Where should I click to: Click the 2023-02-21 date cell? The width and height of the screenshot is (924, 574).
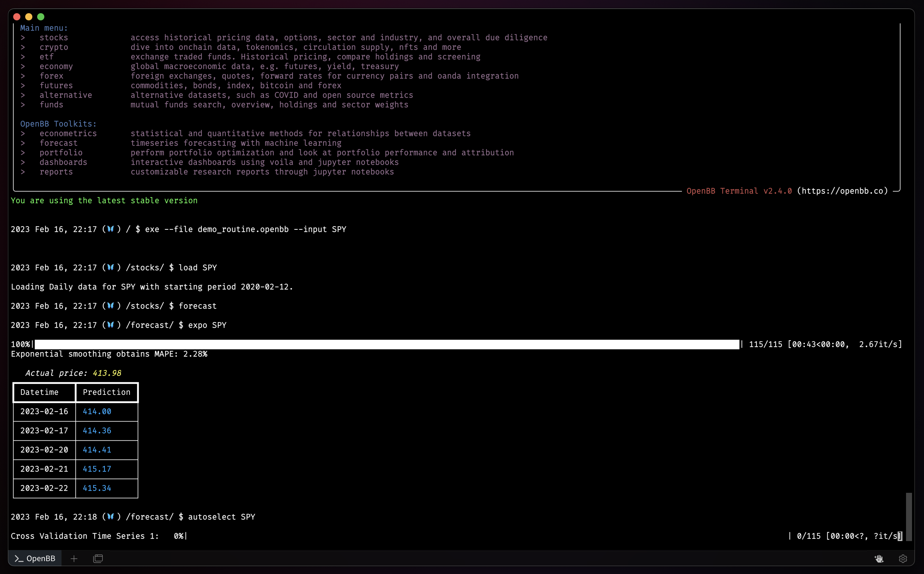[44, 469]
